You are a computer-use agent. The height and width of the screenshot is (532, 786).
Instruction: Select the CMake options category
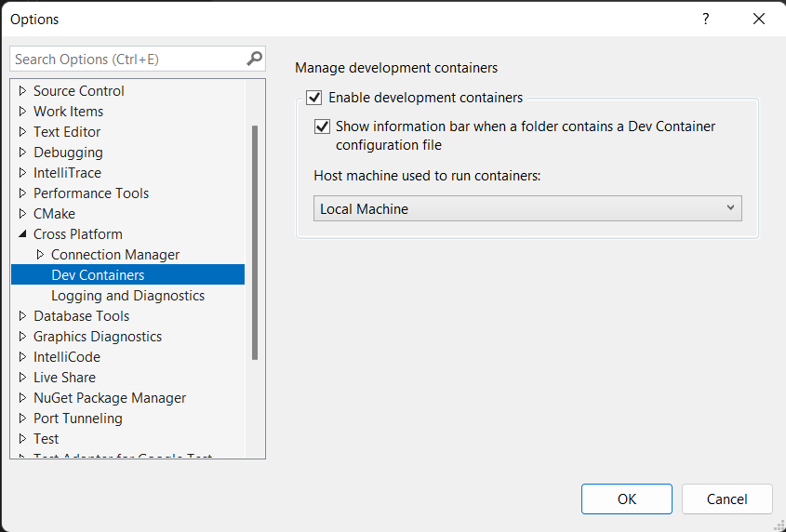(54, 214)
